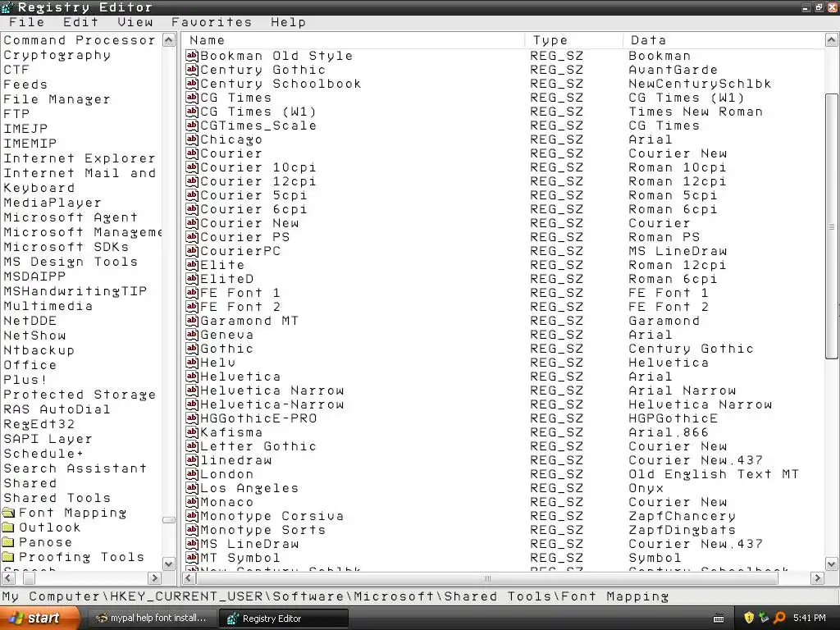
Task: Select the Helvetica-Narrow value entry
Action: [x=272, y=404]
